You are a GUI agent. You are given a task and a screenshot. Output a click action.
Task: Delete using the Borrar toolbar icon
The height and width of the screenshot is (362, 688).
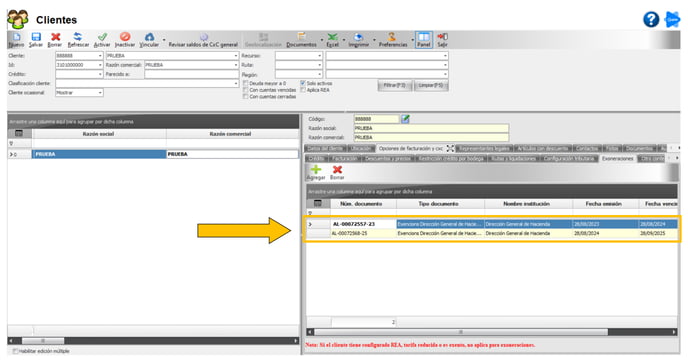[55, 39]
